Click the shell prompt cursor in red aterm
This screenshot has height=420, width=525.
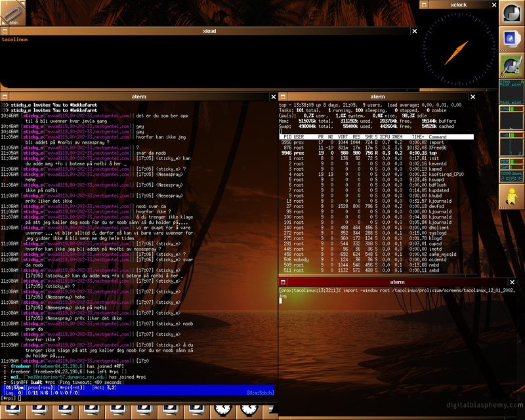click(281, 301)
